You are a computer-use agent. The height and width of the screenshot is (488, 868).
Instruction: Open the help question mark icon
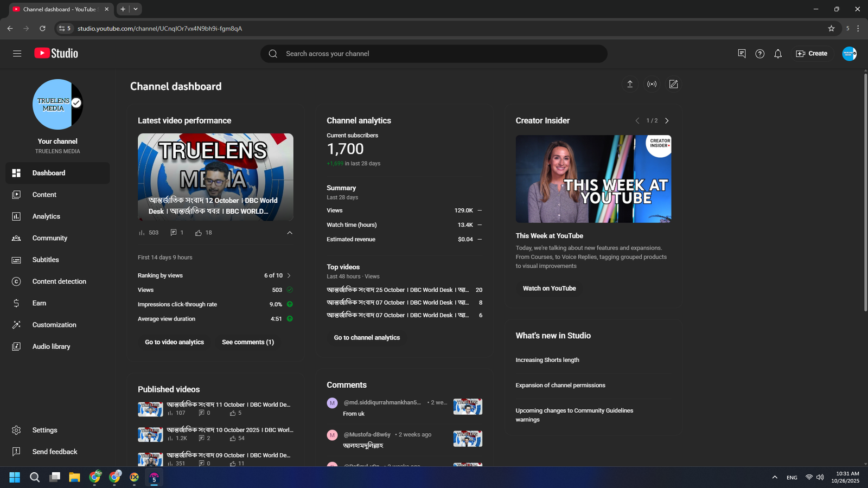(x=759, y=54)
